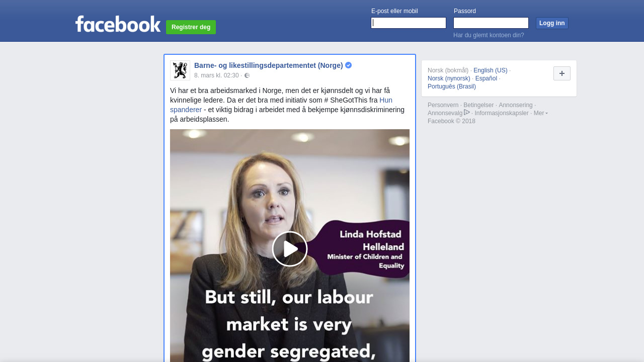Add more languages with the plus button
644x362 pixels.
tap(562, 73)
